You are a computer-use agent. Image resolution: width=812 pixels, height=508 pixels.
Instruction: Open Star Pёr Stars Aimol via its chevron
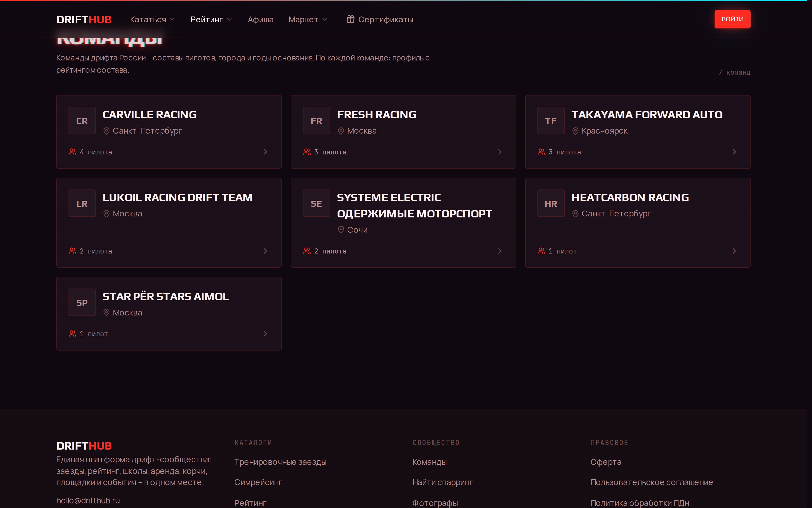click(265, 334)
